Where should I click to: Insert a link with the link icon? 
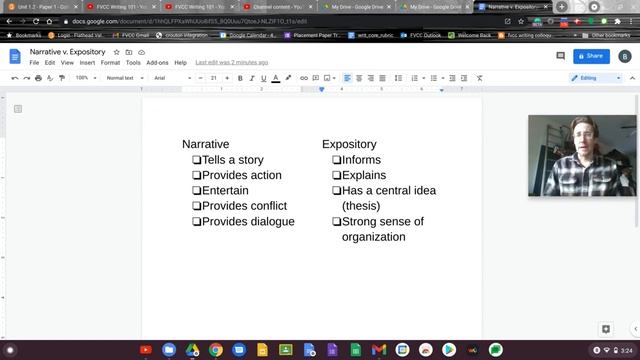[x=304, y=78]
